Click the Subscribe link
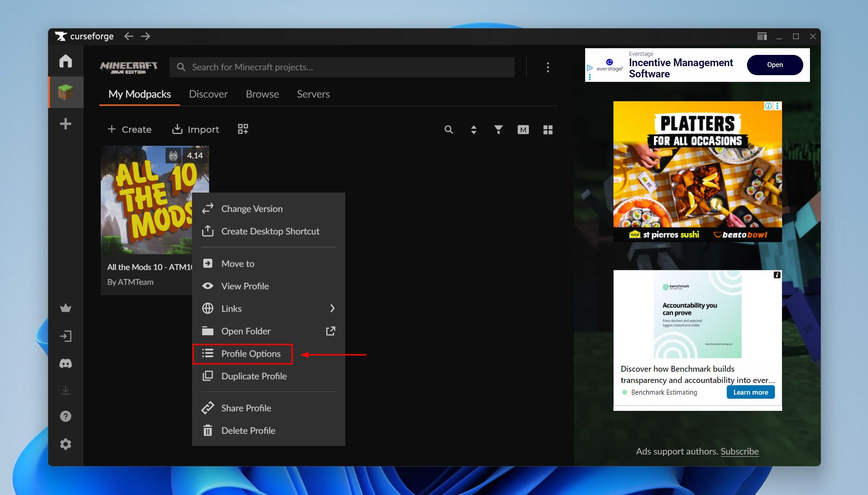Screen dimensions: 868x495 [739, 451]
